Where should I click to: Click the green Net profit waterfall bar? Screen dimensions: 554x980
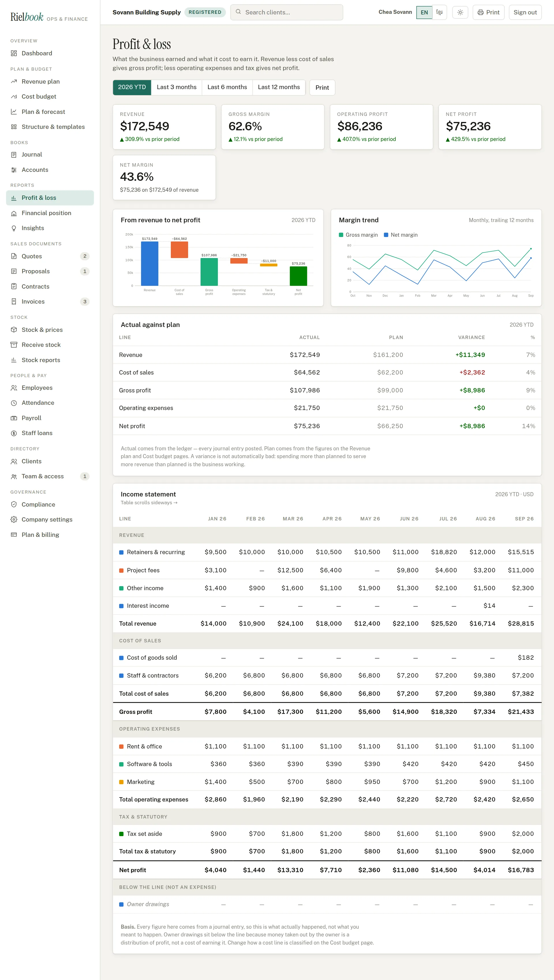pyautogui.click(x=298, y=276)
